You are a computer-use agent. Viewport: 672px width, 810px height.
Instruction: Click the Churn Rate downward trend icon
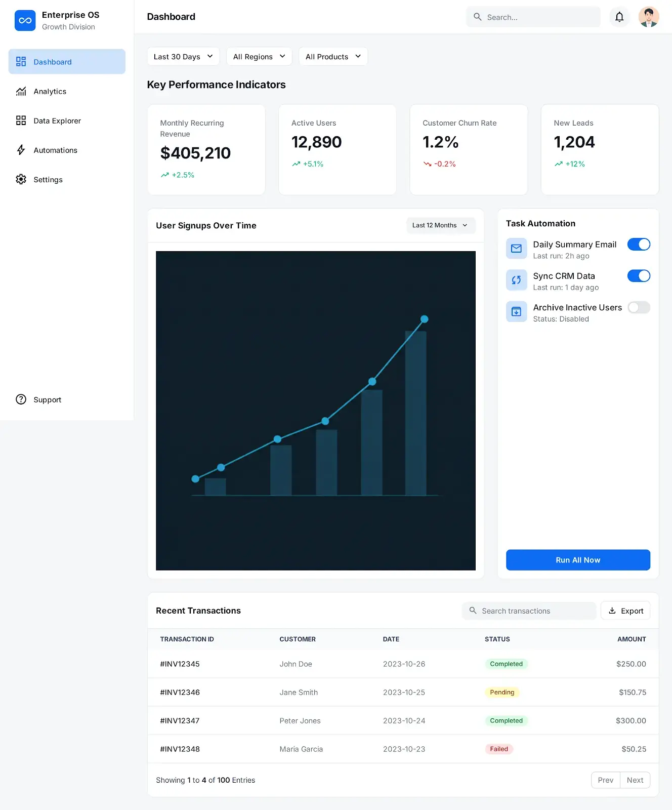tap(427, 164)
